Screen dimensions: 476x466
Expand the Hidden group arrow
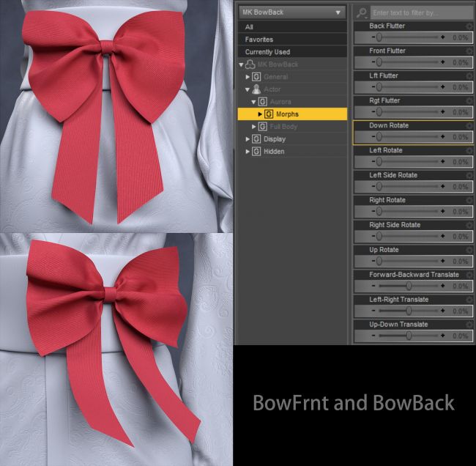click(248, 152)
